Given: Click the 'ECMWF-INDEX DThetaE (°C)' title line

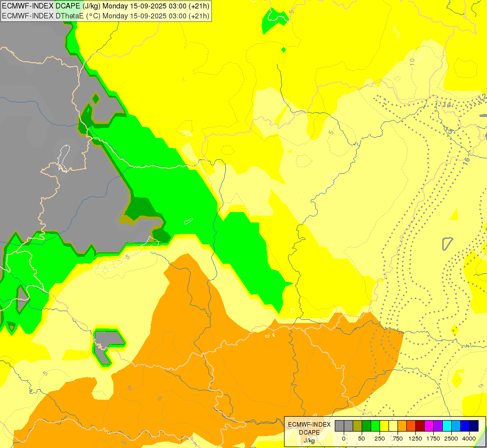Looking at the screenshot, I should [x=105, y=16].
